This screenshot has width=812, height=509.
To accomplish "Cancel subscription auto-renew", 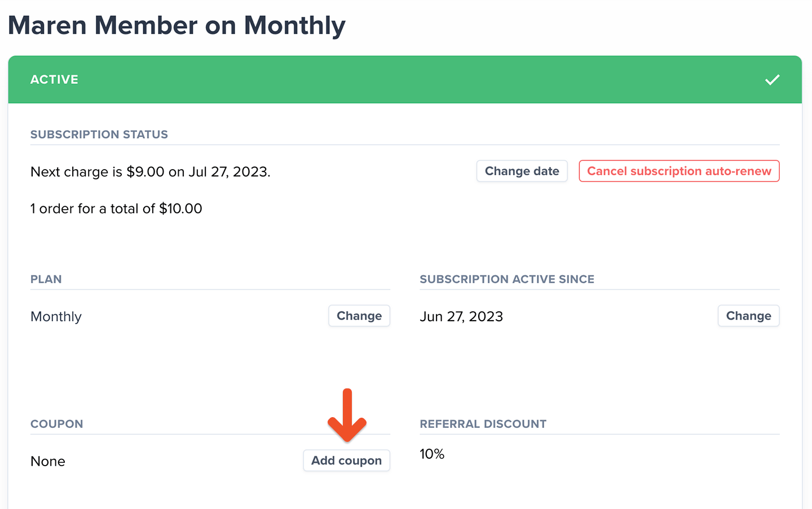I will pyautogui.click(x=679, y=171).
